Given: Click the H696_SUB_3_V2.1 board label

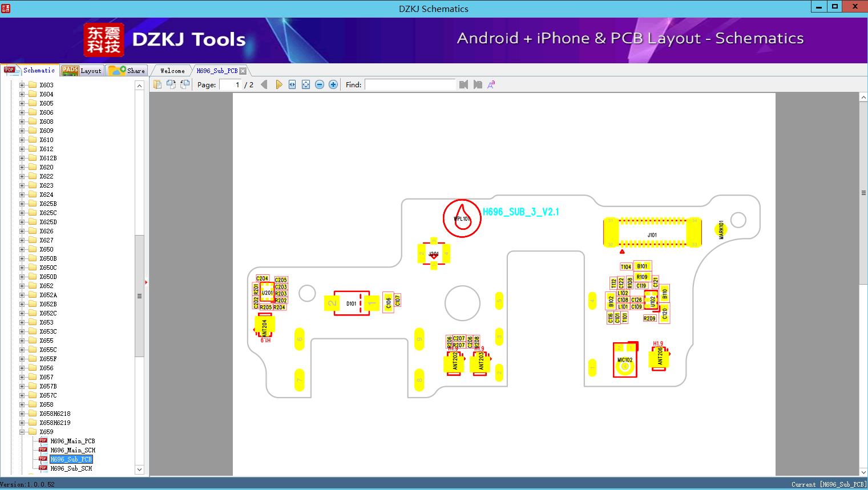Looking at the screenshot, I should pyautogui.click(x=521, y=212).
